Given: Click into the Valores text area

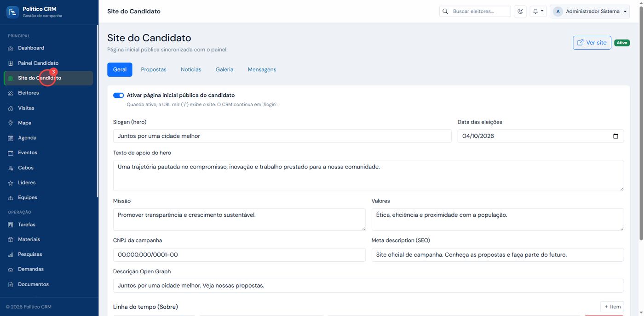Looking at the screenshot, I should pos(498,219).
